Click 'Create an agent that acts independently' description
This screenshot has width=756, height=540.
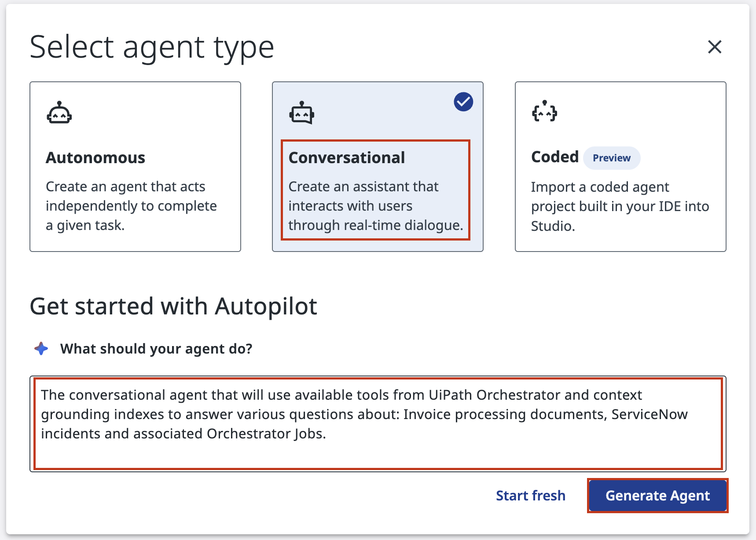(x=131, y=206)
